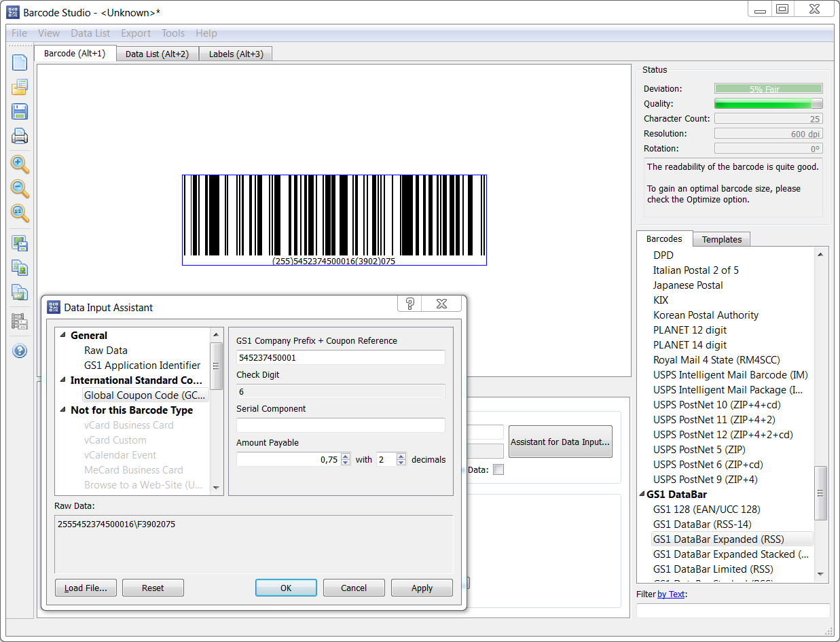
Task: Click the Deviation 5% Fair indicator bar
Action: pyautogui.click(x=768, y=88)
